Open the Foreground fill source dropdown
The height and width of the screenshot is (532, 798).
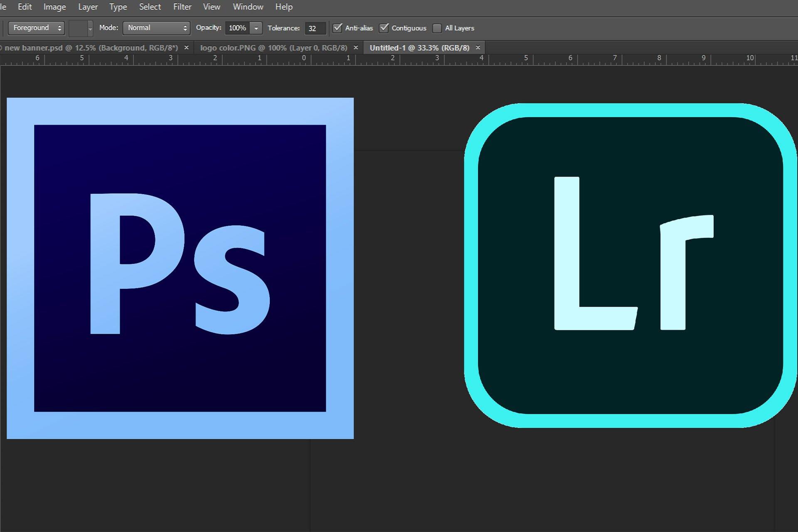pos(37,28)
